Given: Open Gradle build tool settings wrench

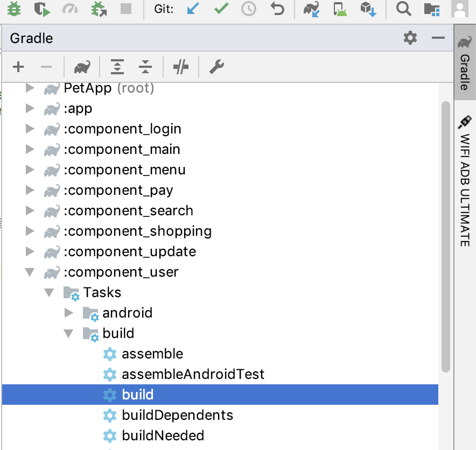Looking at the screenshot, I should pos(216,67).
